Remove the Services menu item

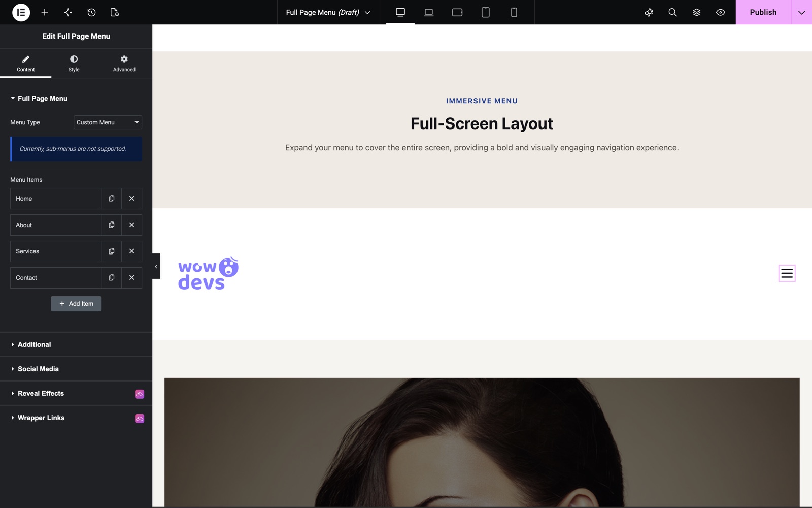(x=132, y=251)
